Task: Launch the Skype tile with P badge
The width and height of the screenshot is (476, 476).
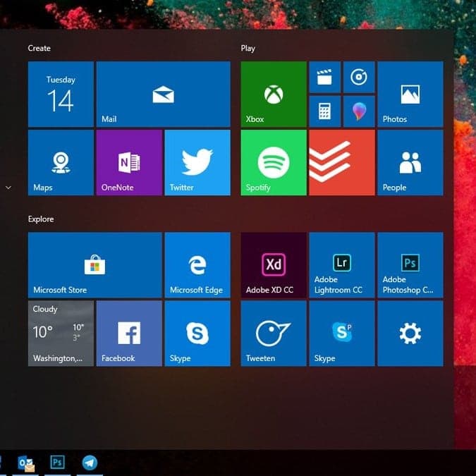Action: [342, 334]
